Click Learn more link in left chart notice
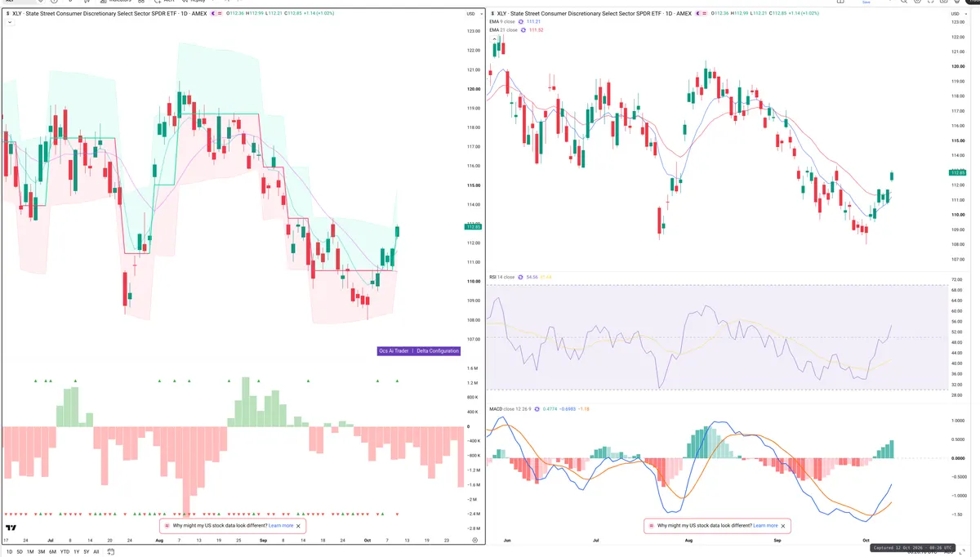The width and height of the screenshot is (980, 557). coord(280,526)
